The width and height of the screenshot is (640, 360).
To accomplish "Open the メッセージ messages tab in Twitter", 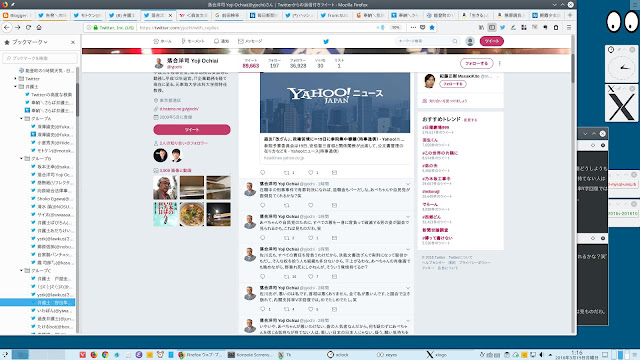I will click(x=250, y=41).
